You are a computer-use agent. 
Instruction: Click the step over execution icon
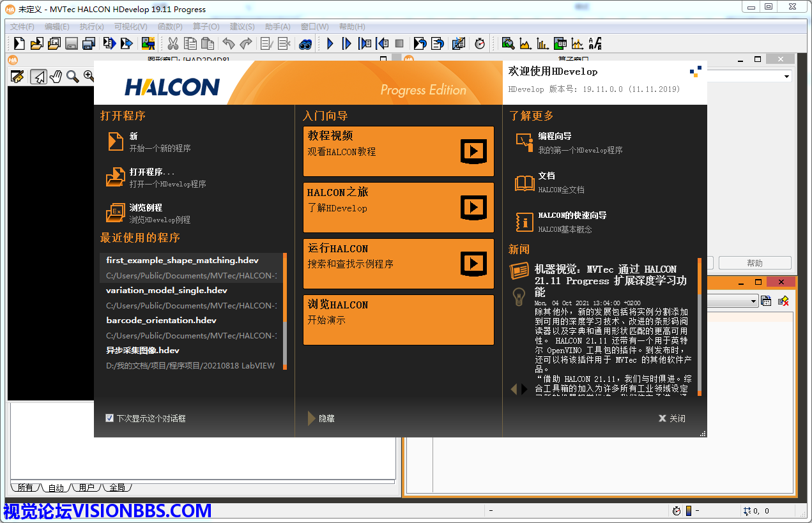pos(347,43)
